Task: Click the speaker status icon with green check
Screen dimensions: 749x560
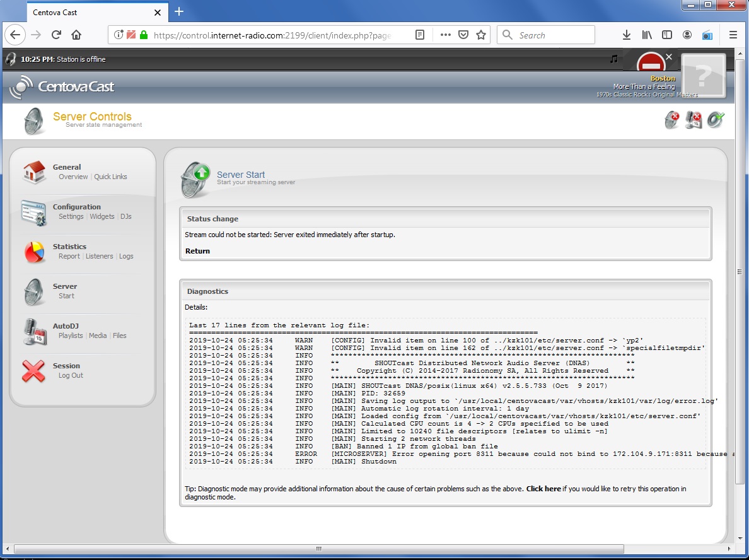Action: click(x=716, y=120)
